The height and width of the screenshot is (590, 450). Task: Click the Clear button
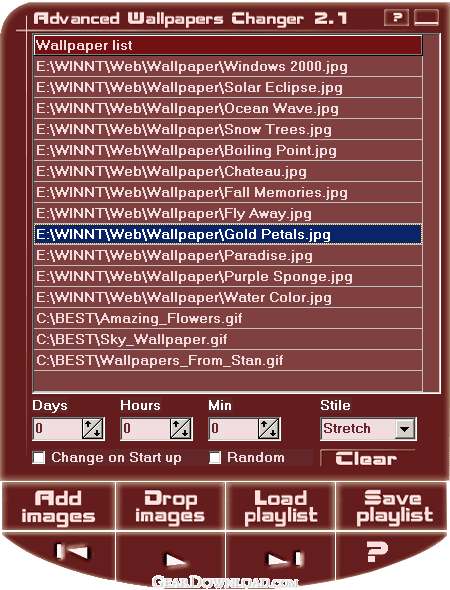coord(367,458)
